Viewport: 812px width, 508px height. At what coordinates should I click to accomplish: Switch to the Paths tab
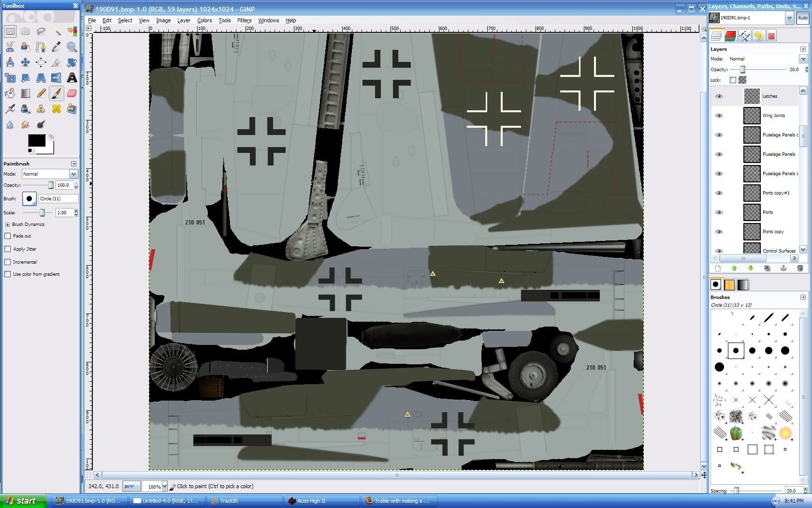coord(744,36)
